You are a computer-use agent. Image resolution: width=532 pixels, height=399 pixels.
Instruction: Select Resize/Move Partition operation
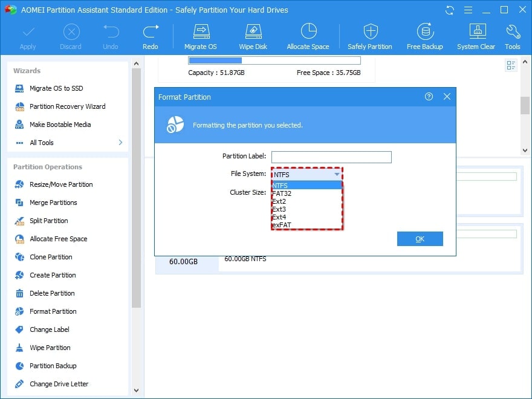tap(61, 184)
